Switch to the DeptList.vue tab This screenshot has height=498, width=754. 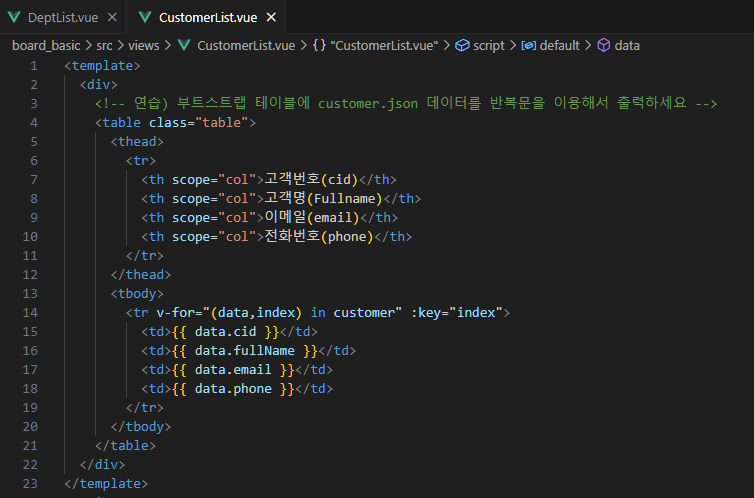coord(63,18)
